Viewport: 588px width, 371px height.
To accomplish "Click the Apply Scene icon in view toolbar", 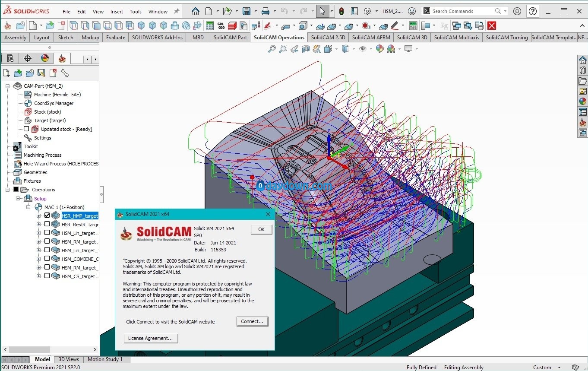I will point(391,49).
